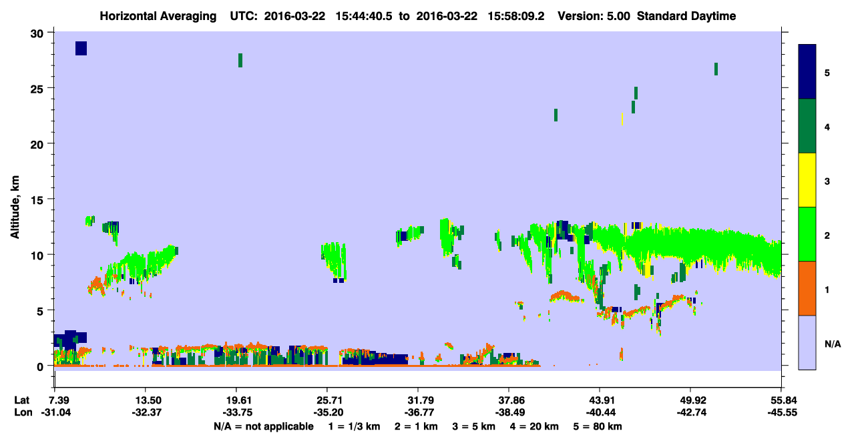This screenshot has width=868, height=445.
Task: Click the '4 = 20 km' legend text
Action: tap(535, 426)
